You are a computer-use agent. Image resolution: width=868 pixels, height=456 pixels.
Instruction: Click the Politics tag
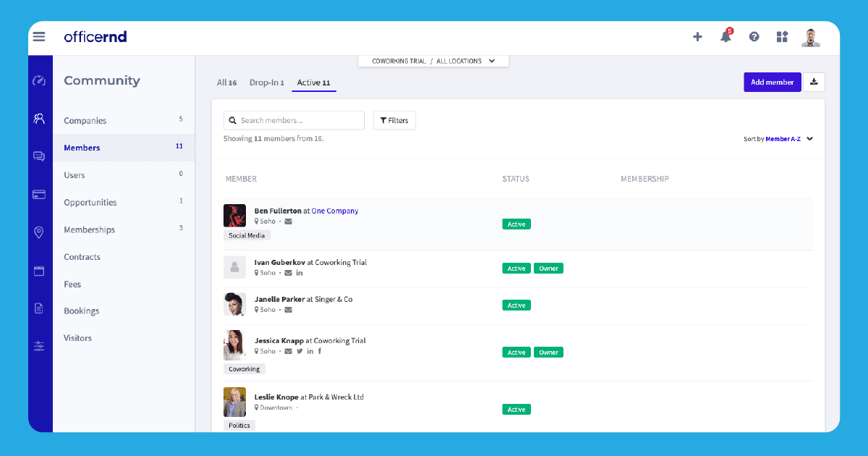tap(239, 426)
